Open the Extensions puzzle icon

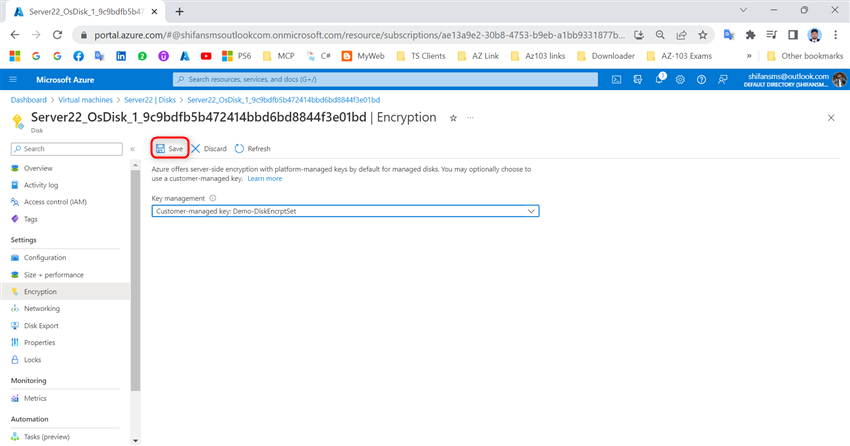click(x=750, y=35)
